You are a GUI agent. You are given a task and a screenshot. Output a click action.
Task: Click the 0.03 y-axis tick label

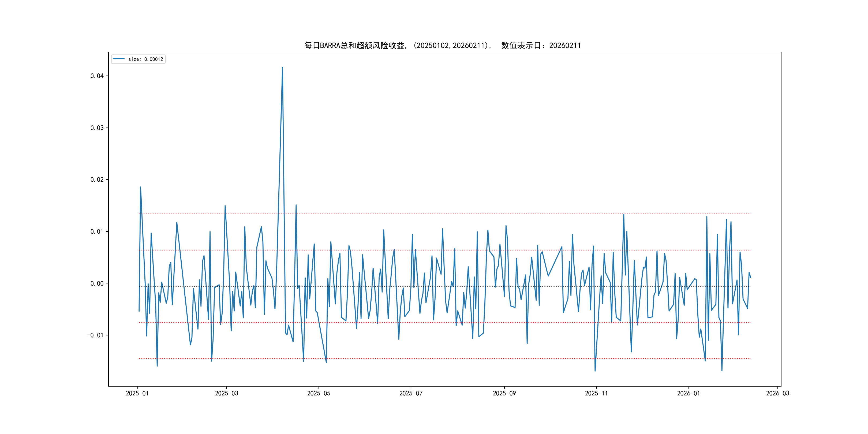click(97, 128)
